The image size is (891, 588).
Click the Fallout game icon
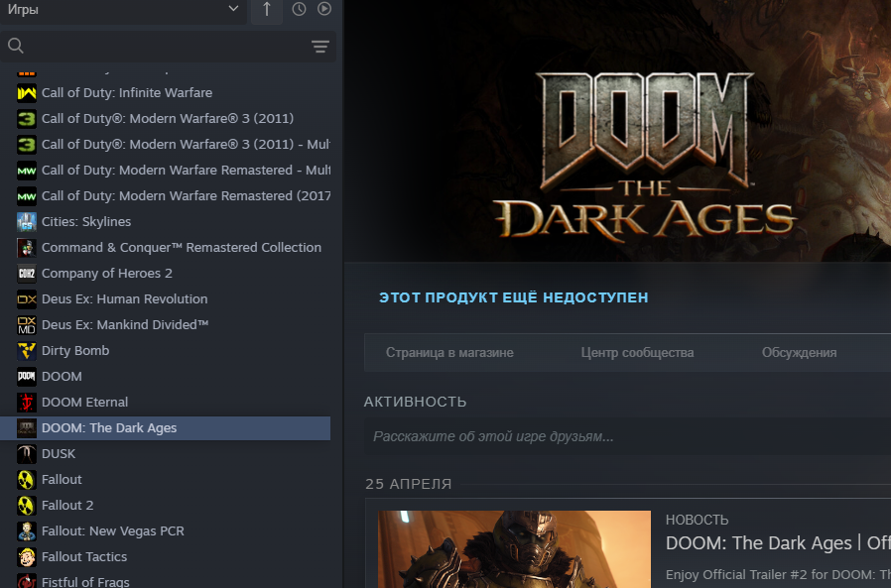pos(27,480)
